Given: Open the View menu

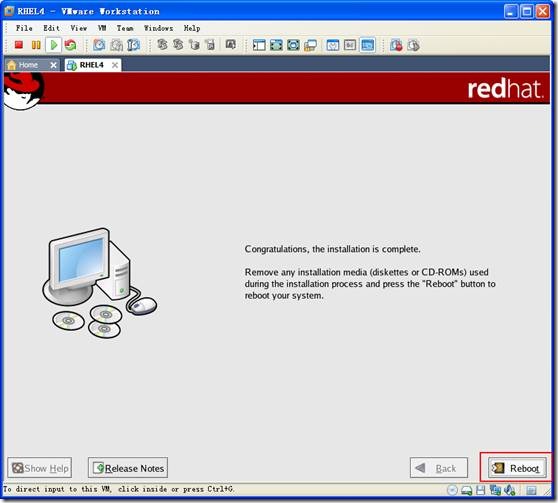Looking at the screenshot, I should [79, 28].
